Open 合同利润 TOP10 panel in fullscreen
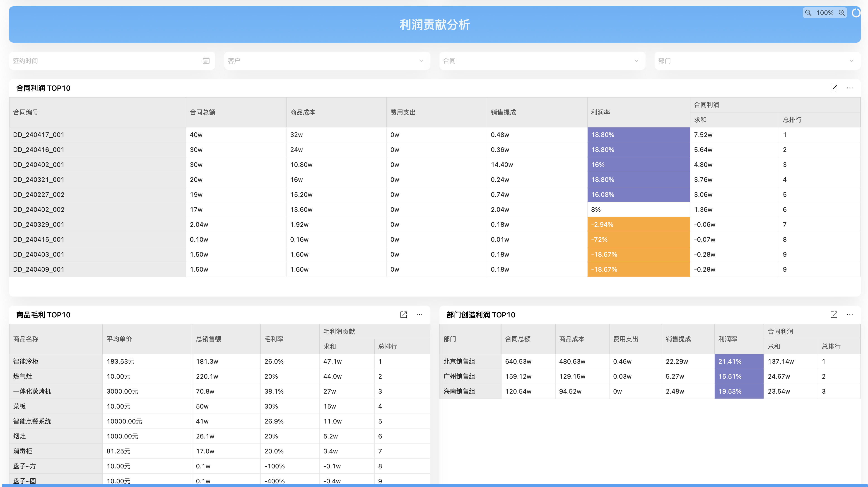The image size is (868, 487). 834,88
